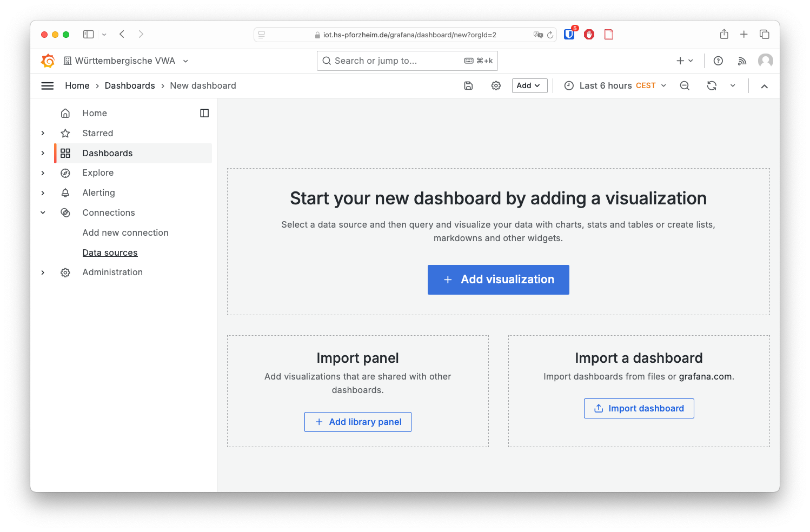Open the Württembergische VWA organization switcher

coord(125,61)
